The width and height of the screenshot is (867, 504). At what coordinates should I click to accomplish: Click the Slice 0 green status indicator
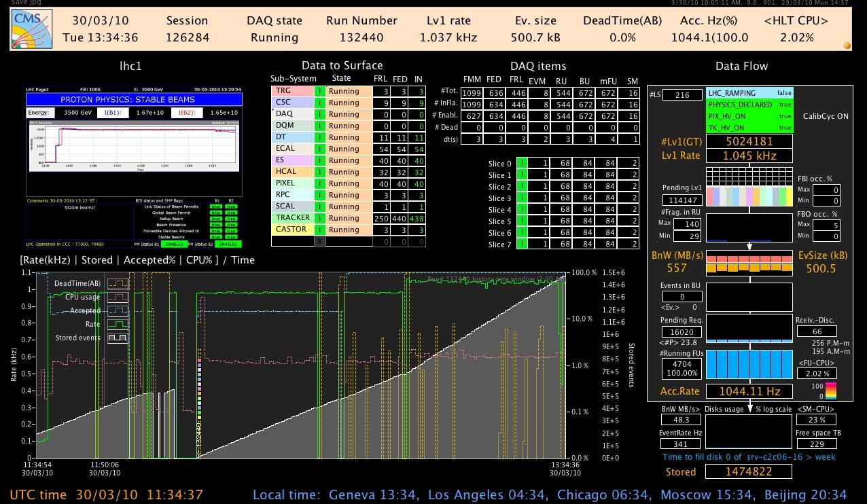tap(522, 164)
